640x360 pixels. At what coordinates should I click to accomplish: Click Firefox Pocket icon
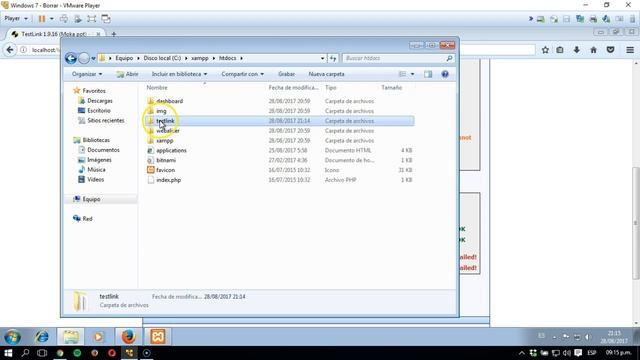click(610, 50)
